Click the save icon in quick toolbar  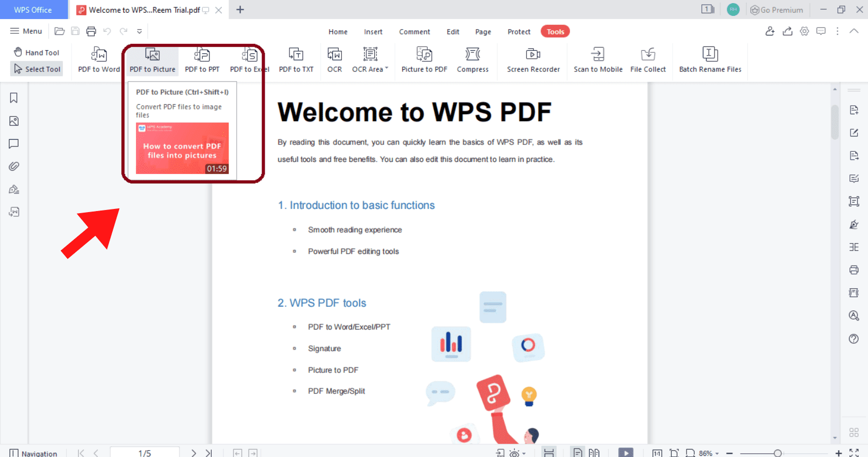75,31
